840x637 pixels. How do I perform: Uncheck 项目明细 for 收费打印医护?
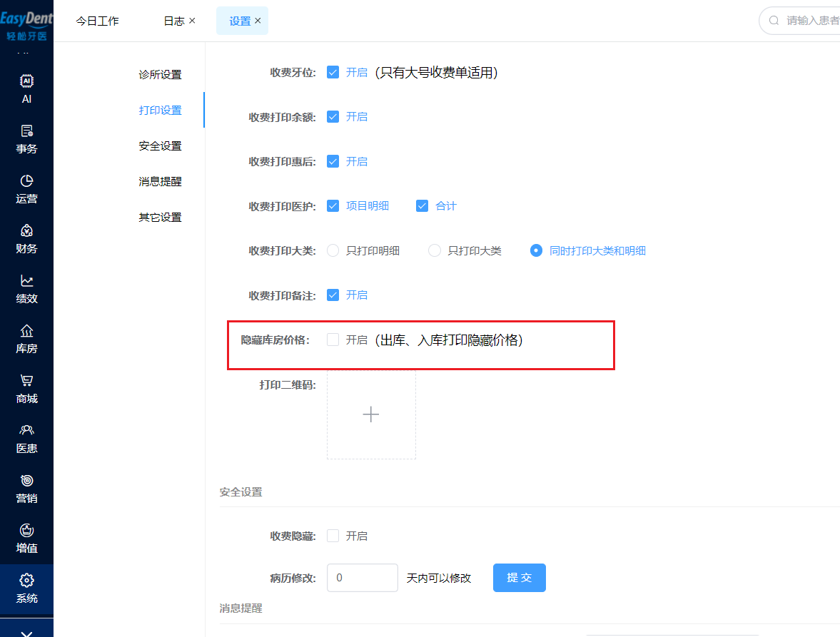(333, 206)
